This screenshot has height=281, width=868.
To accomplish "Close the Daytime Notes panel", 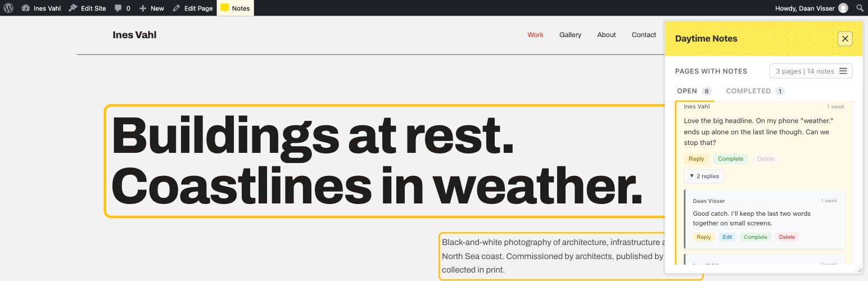I will coord(845,38).
